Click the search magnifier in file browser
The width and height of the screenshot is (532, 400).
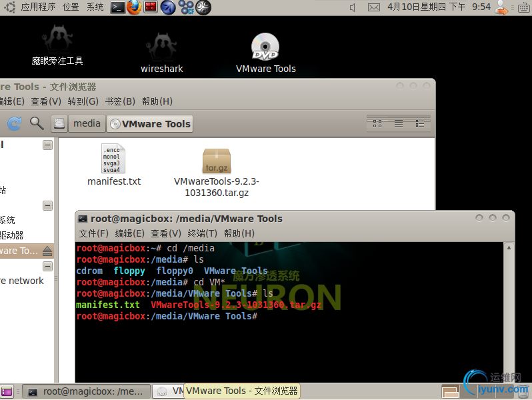coord(37,123)
